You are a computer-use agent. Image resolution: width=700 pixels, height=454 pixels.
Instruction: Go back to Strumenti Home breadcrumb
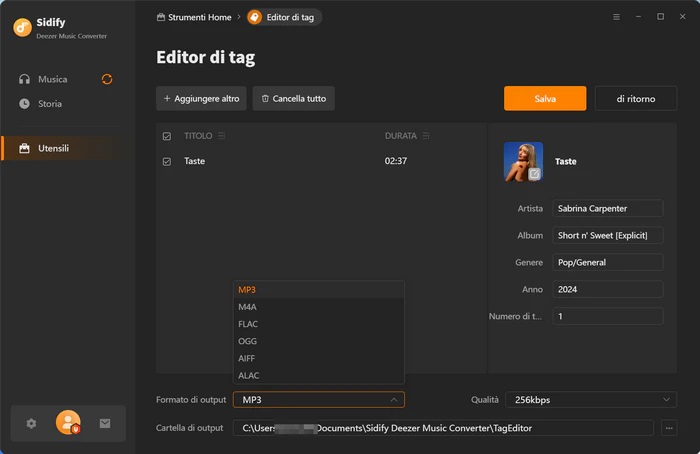point(194,17)
